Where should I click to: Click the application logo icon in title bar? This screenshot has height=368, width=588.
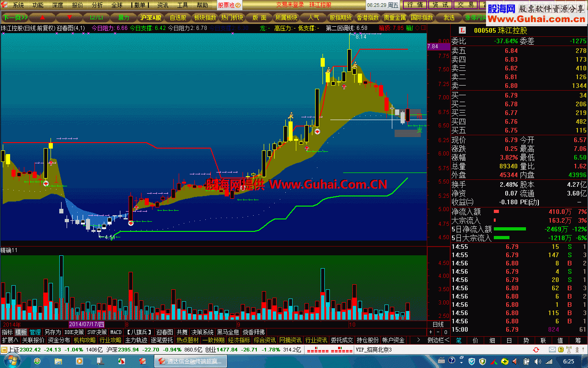point(5,5)
